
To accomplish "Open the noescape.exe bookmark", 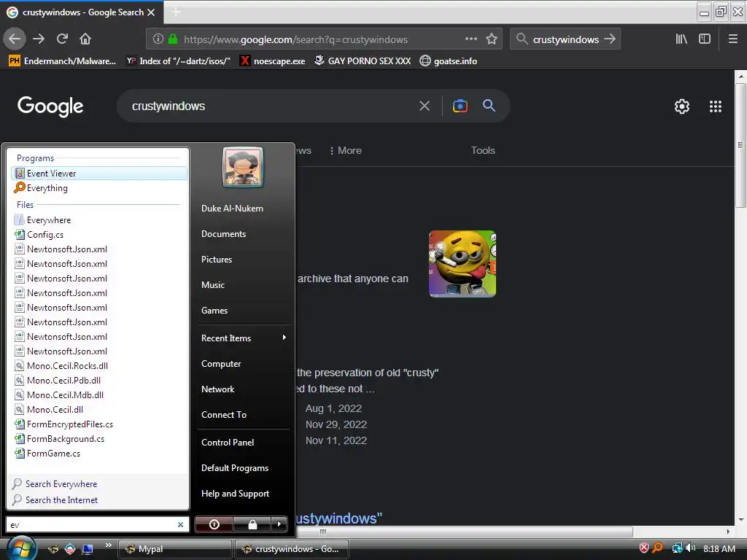I will (x=273, y=61).
